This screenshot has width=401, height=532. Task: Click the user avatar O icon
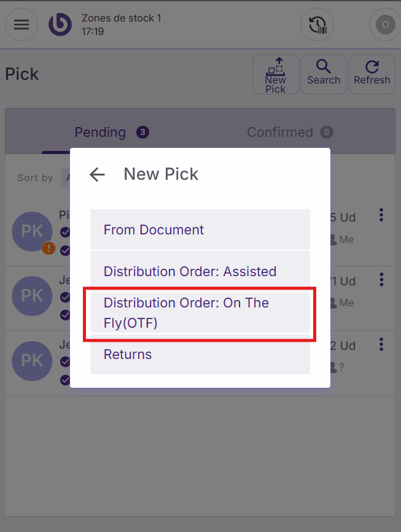click(x=385, y=25)
